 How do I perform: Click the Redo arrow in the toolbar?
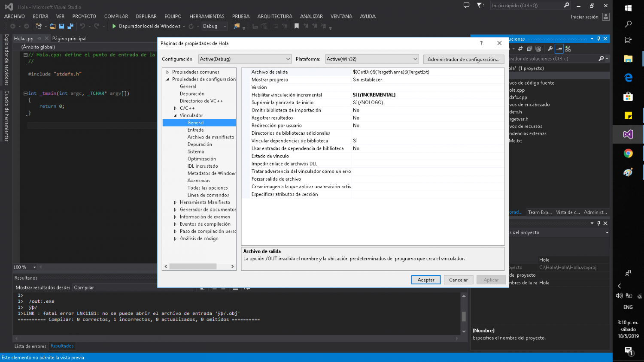coord(97,26)
